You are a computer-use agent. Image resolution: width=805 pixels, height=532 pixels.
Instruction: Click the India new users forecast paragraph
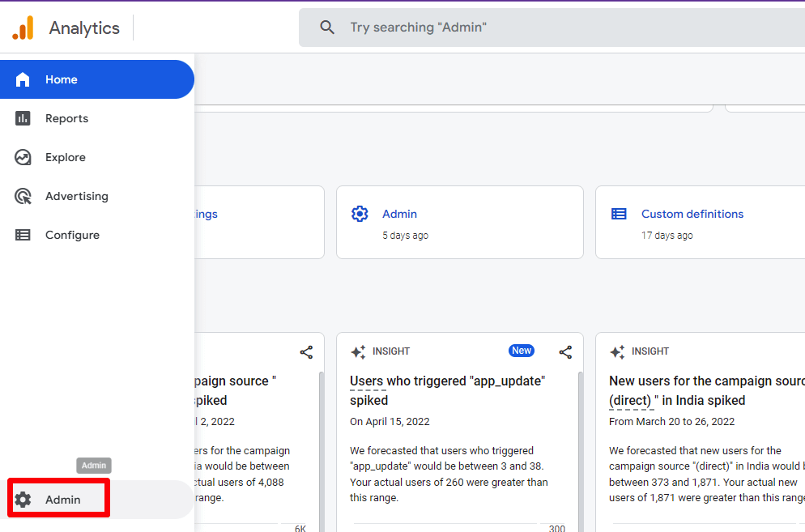coord(707,474)
